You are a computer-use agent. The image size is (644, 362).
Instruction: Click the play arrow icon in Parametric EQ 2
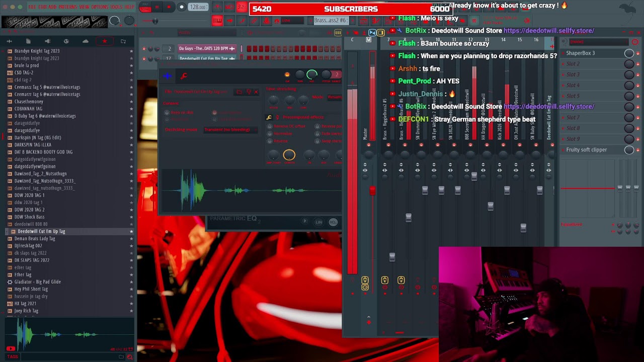coord(304,222)
